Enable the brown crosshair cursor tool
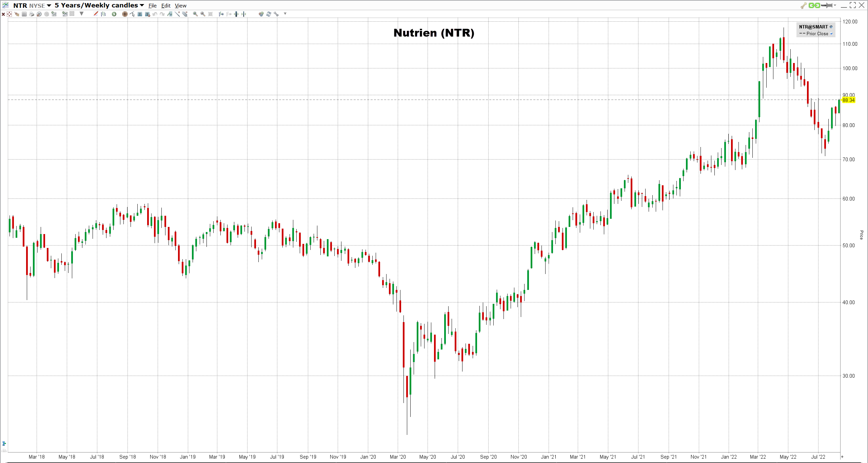This screenshot has height=463, width=868. tap(125, 14)
